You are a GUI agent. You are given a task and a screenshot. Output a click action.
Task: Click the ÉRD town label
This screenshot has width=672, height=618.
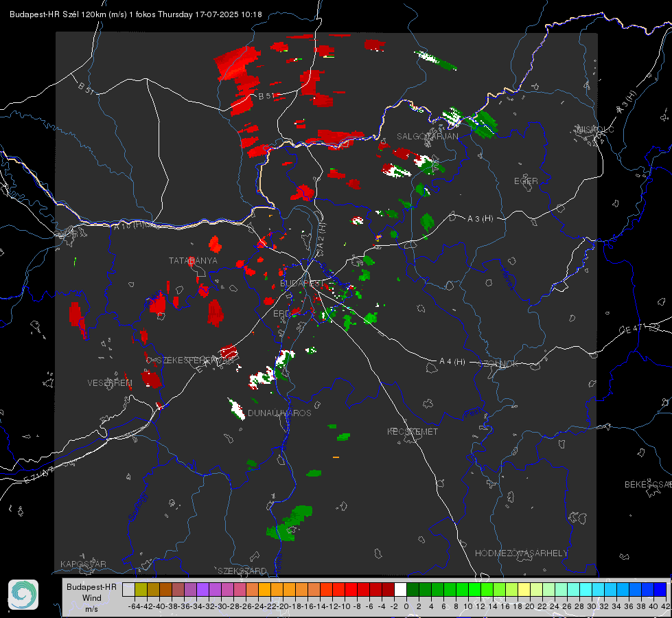coord(281,314)
